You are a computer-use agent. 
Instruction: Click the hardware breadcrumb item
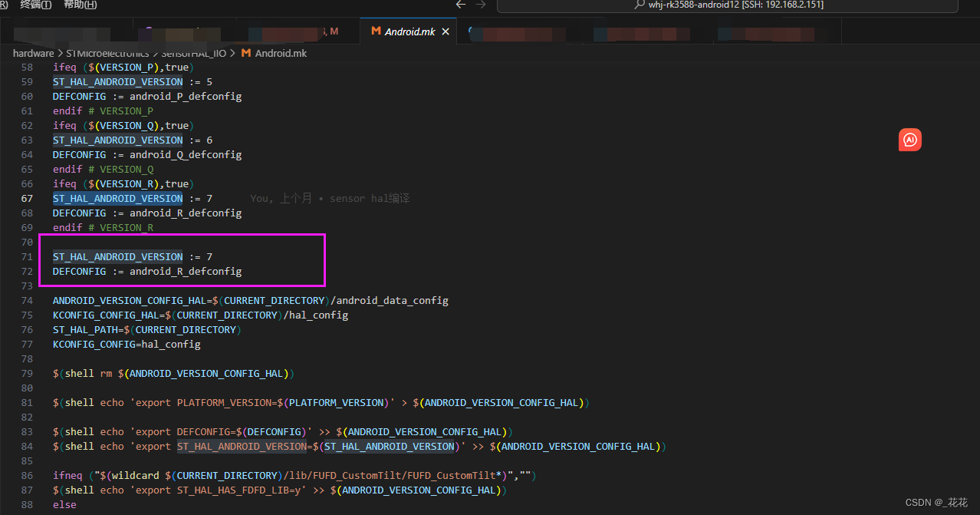(x=33, y=53)
